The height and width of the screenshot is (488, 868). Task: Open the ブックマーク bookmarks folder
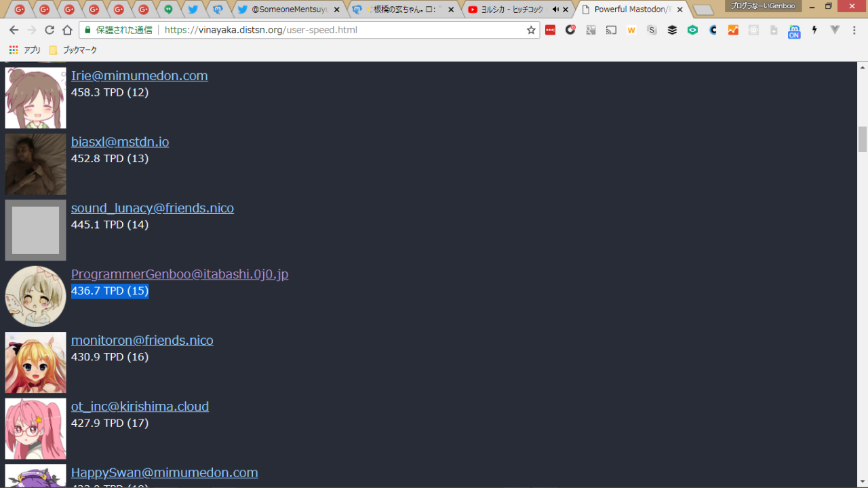(73, 50)
